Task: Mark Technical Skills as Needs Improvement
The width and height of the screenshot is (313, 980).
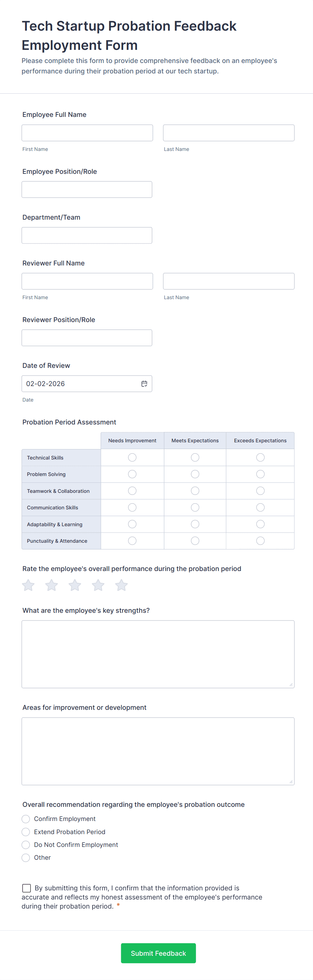Action: pyautogui.click(x=132, y=457)
